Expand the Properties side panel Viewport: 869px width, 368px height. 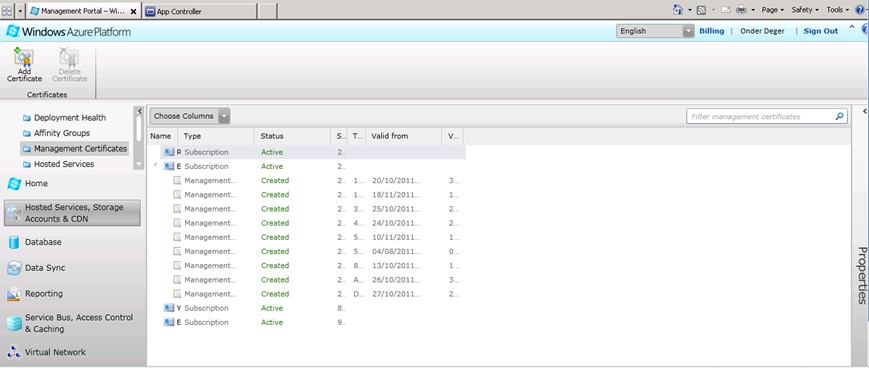click(864, 111)
